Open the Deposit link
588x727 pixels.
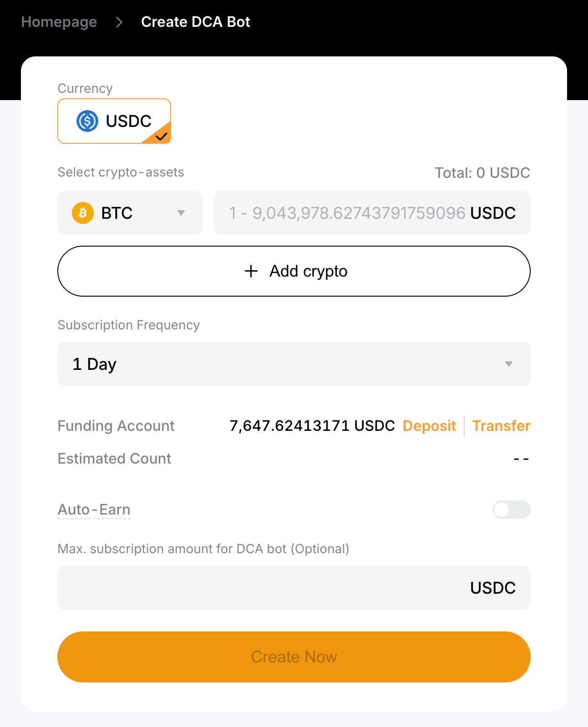(429, 426)
